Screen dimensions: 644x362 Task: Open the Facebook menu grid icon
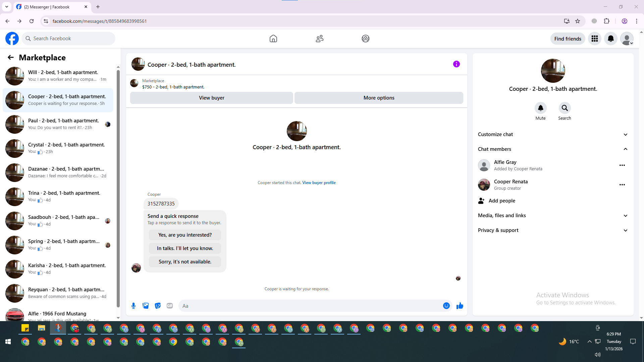(595, 39)
